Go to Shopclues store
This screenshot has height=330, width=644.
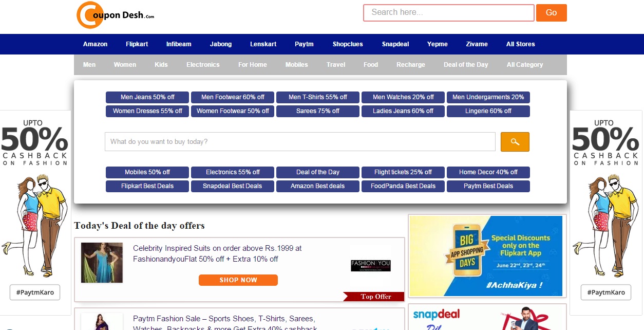coord(348,44)
